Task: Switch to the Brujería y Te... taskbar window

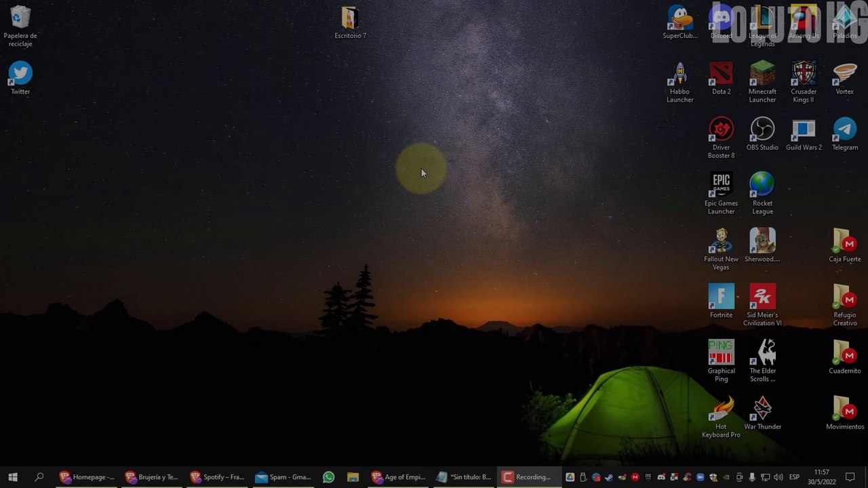Action: [x=152, y=477]
